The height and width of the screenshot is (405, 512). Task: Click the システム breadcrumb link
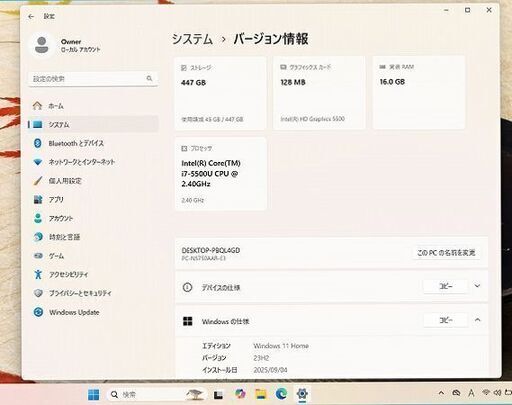pyautogui.click(x=192, y=39)
